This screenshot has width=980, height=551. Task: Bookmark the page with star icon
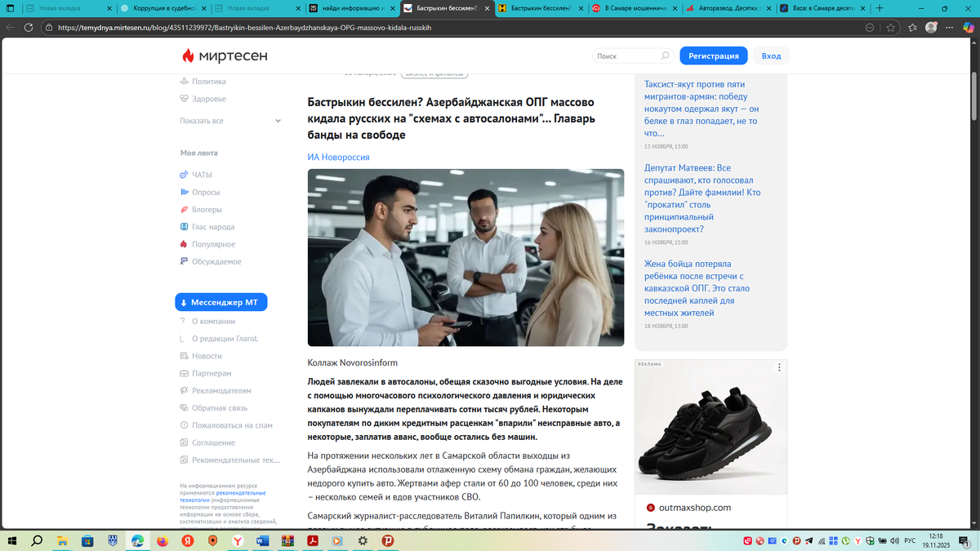coord(891,27)
